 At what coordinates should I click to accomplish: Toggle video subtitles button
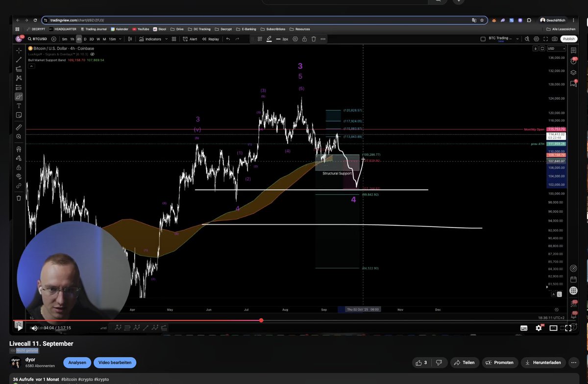(x=524, y=328)
